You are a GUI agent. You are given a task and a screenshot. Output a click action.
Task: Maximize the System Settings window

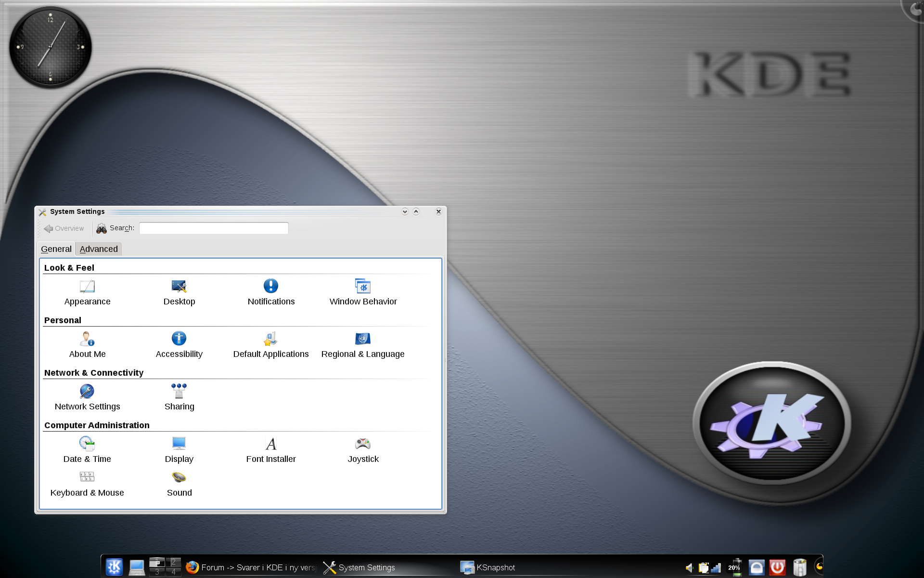coord(416,211)
